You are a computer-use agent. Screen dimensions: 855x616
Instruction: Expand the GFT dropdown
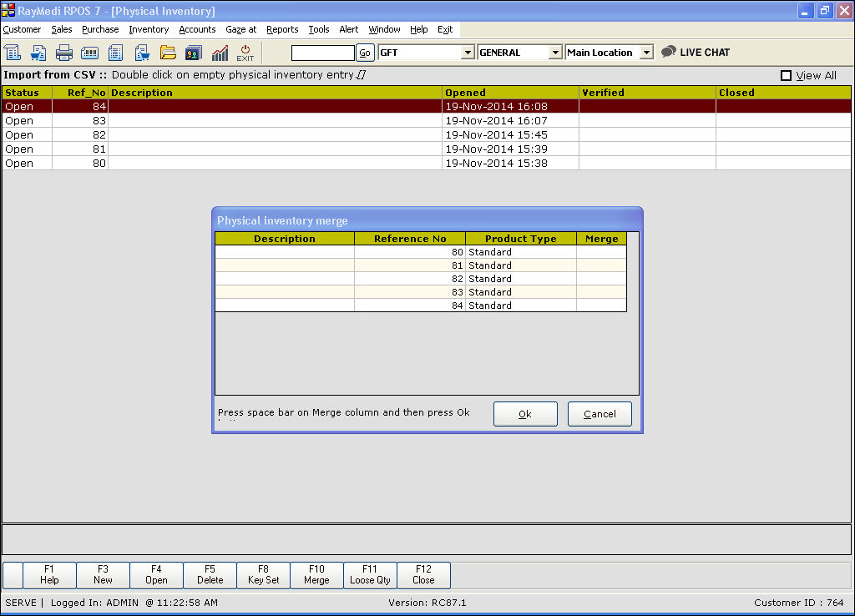click(x=468, y=53)
